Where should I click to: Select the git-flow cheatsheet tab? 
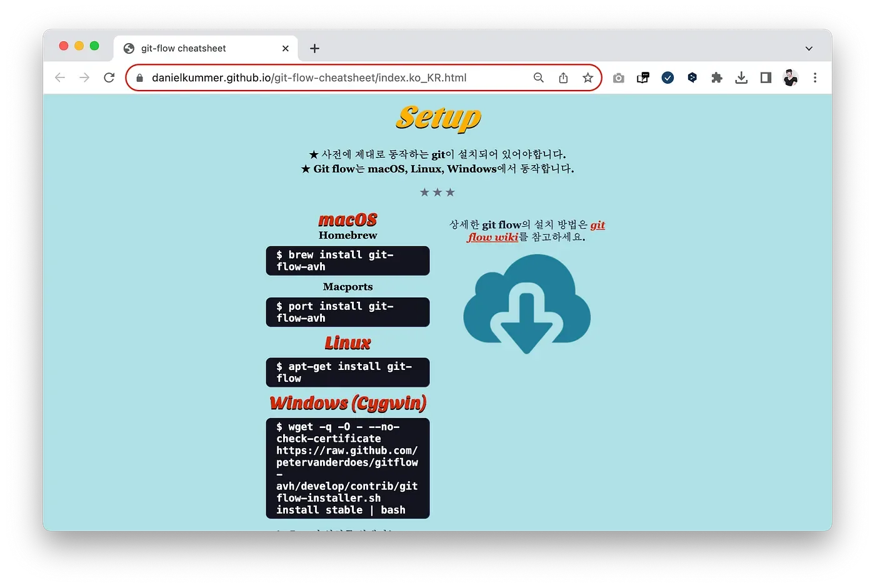click(206, 48)
